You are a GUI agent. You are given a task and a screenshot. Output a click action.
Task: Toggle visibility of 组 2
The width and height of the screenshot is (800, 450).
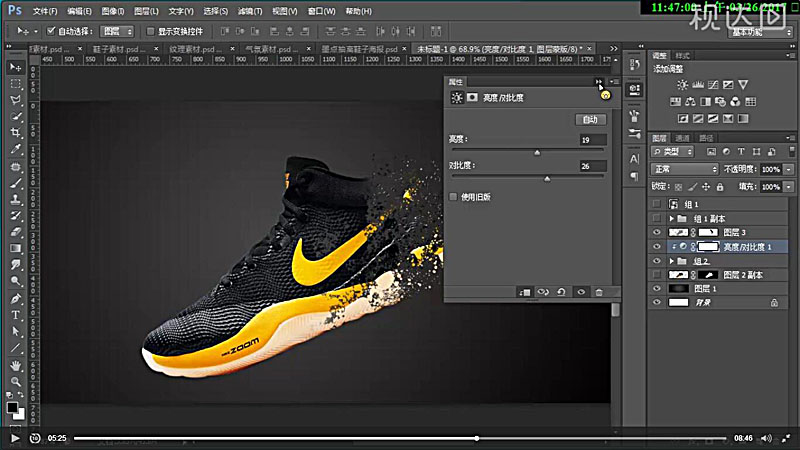[x=657, y=261]
